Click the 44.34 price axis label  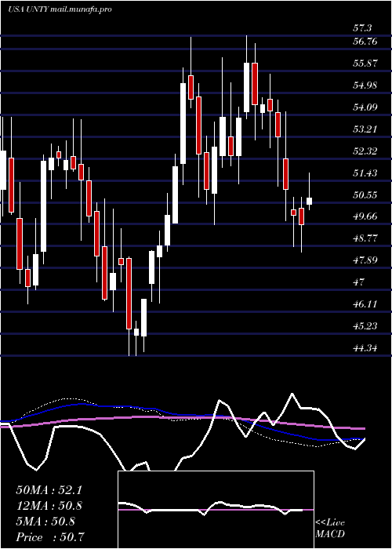(365, 348)
